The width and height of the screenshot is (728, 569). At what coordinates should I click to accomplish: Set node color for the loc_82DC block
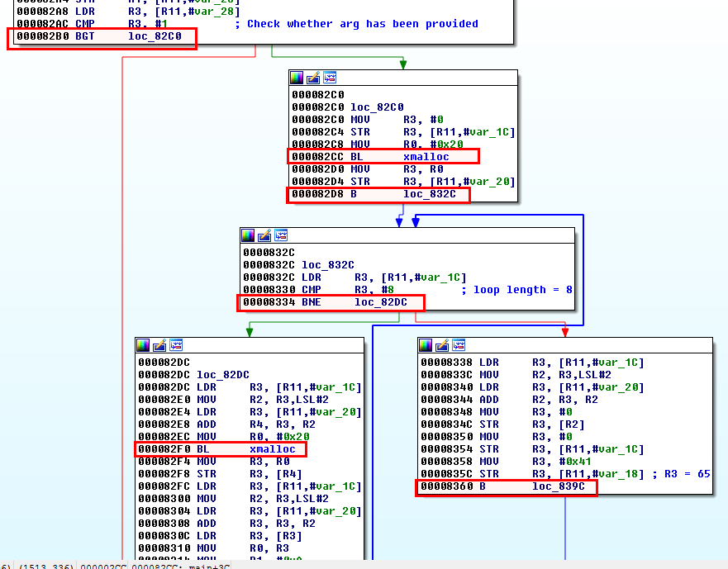(x=143, y=345)
